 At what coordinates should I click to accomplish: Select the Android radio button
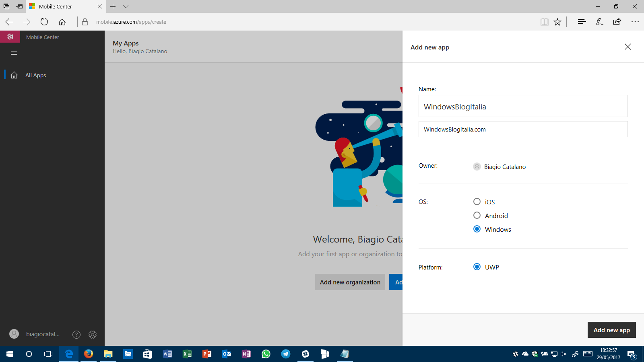click(x=477, y=215)
